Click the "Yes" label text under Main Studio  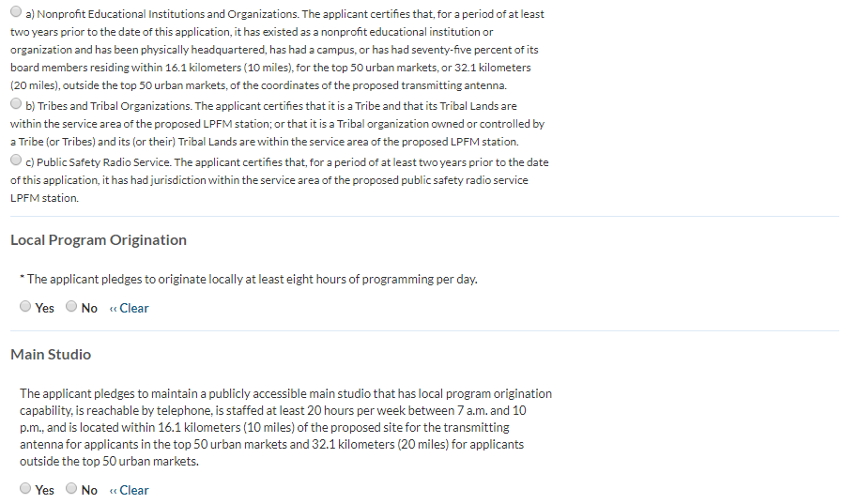45,490
